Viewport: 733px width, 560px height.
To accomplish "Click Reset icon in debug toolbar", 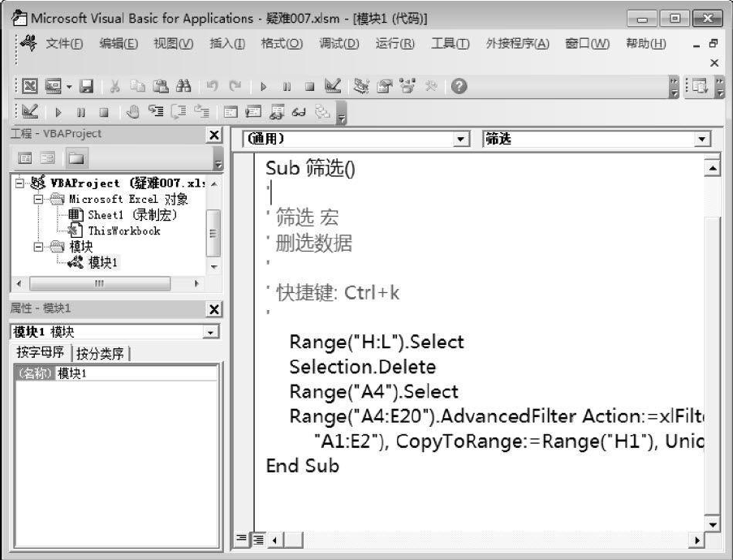I will click(x=104, y=112).
